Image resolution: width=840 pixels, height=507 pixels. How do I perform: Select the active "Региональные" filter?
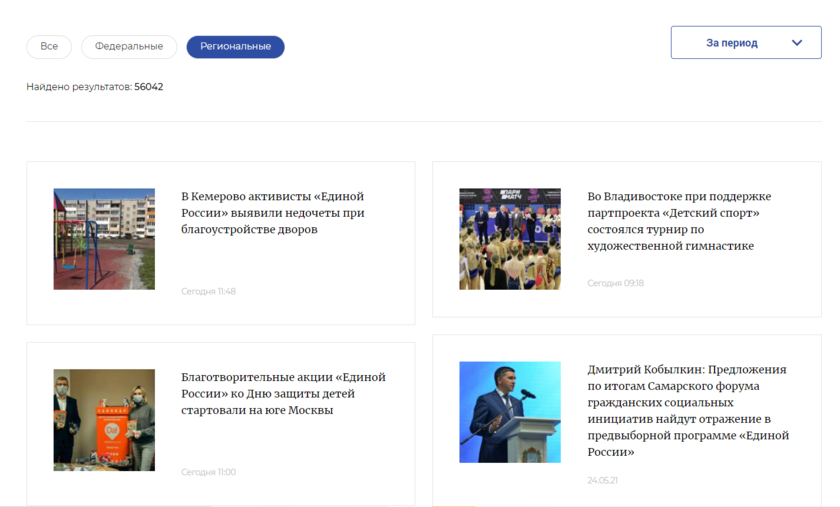(235, 47)
